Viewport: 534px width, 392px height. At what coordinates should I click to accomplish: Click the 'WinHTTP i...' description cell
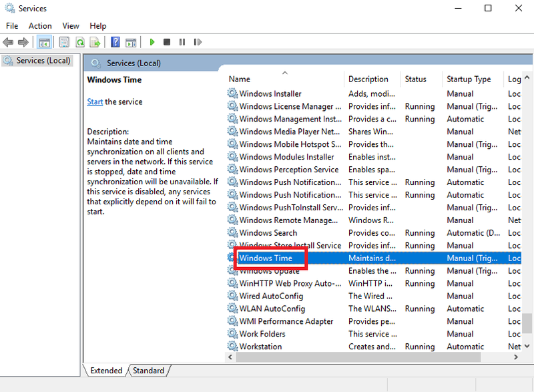370,283
